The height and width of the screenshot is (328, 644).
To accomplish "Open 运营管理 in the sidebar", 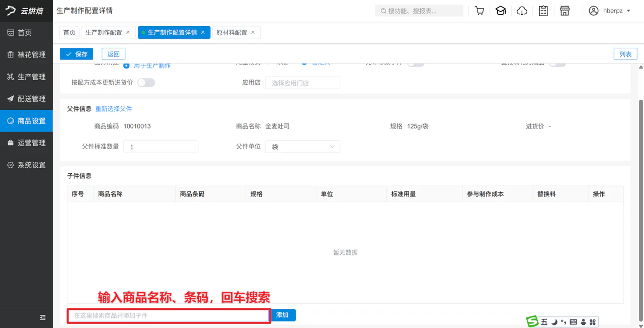I will (26, 143).
